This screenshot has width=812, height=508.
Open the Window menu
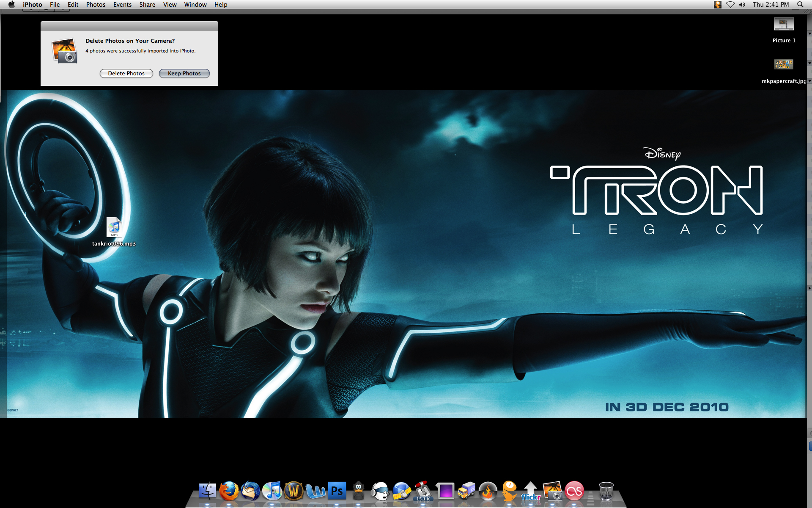coord(195,5)
